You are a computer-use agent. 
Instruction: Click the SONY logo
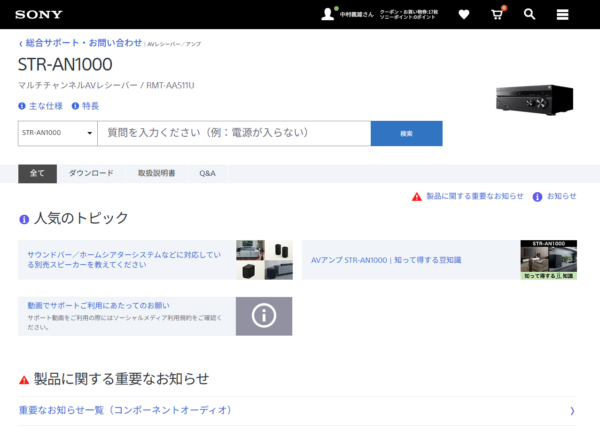click(39, 15)
